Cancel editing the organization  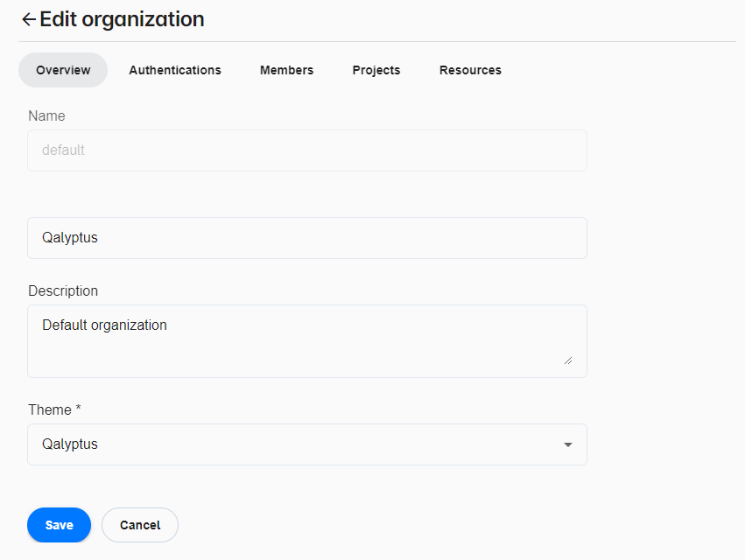(x=139, y=525)
